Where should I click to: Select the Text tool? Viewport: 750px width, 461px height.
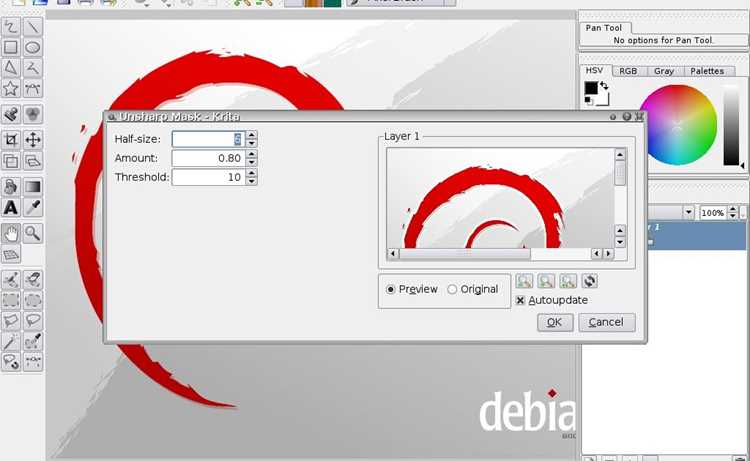[x=11, y=208]
